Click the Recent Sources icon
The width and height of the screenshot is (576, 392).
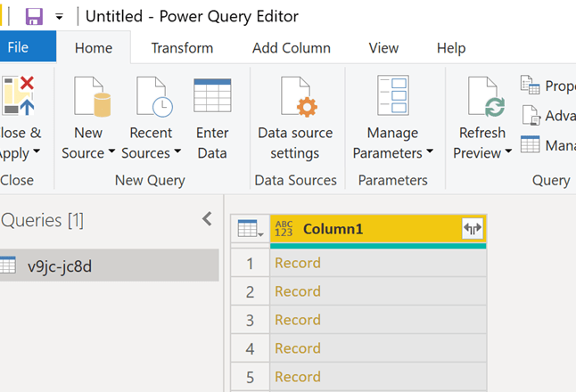[151, 96]
